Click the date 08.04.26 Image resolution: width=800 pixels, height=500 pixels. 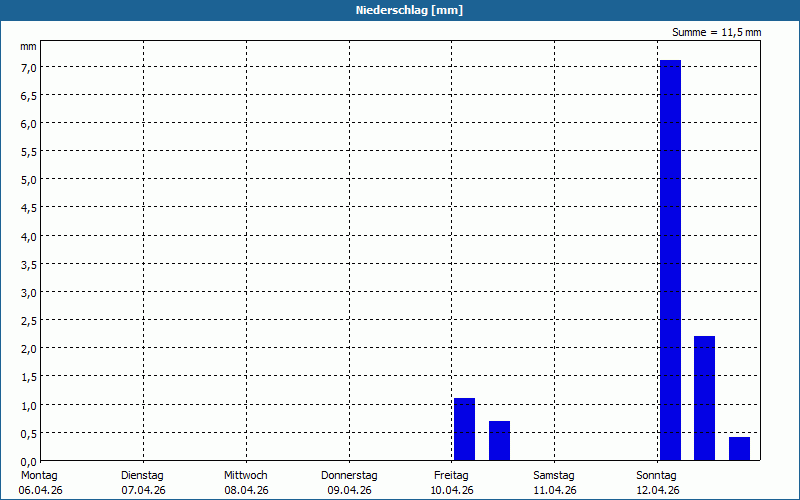pos(246,491)
